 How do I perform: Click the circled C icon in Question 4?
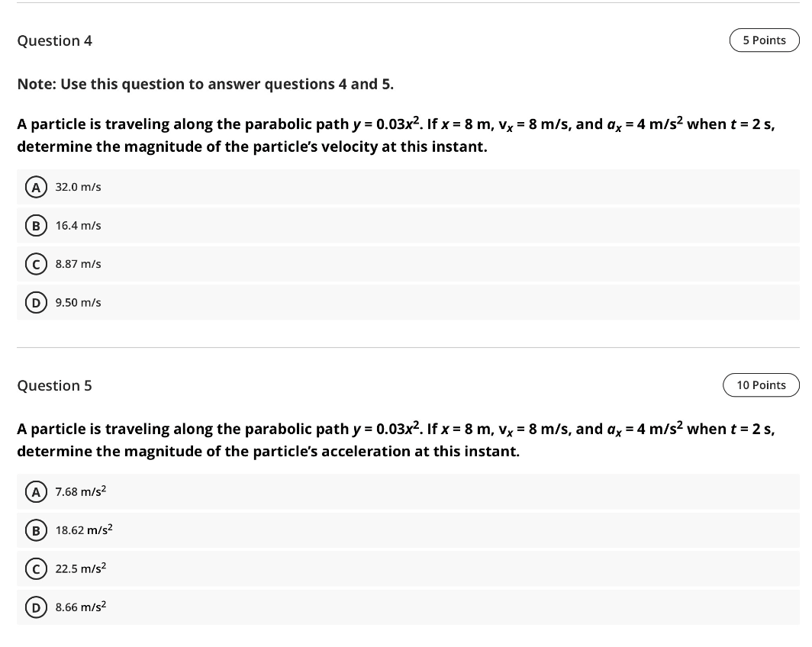pyautogui.click(x=36, y=264)
